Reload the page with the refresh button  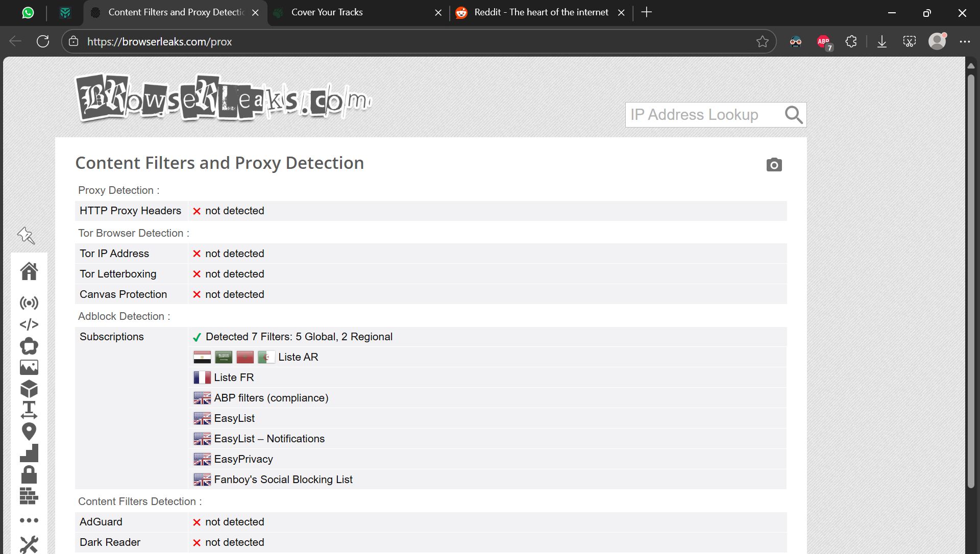pos(43,42)
